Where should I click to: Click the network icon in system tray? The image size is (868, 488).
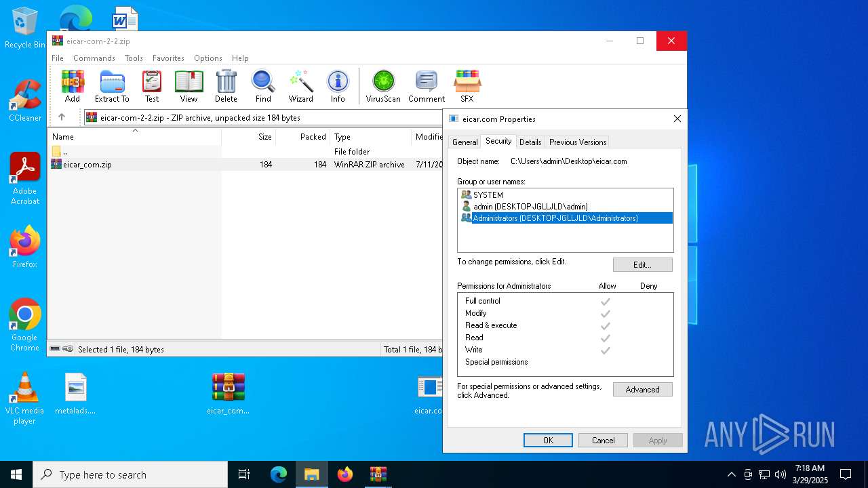click(x=764, y=474)
